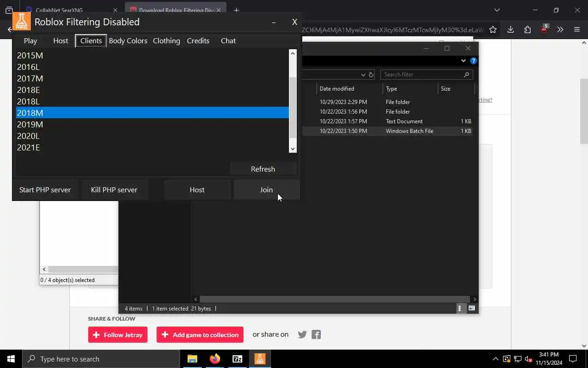Click Follow Jetray button

pos(118,335)
